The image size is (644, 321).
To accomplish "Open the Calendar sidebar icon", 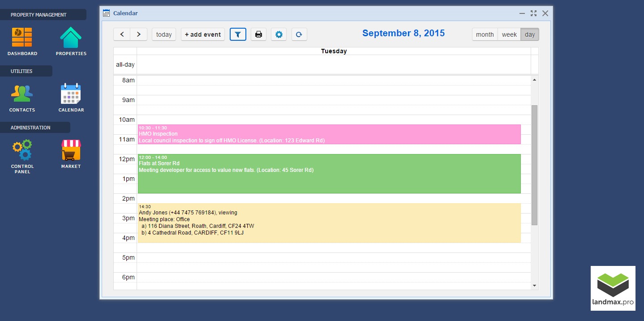I will pos(71,94).
